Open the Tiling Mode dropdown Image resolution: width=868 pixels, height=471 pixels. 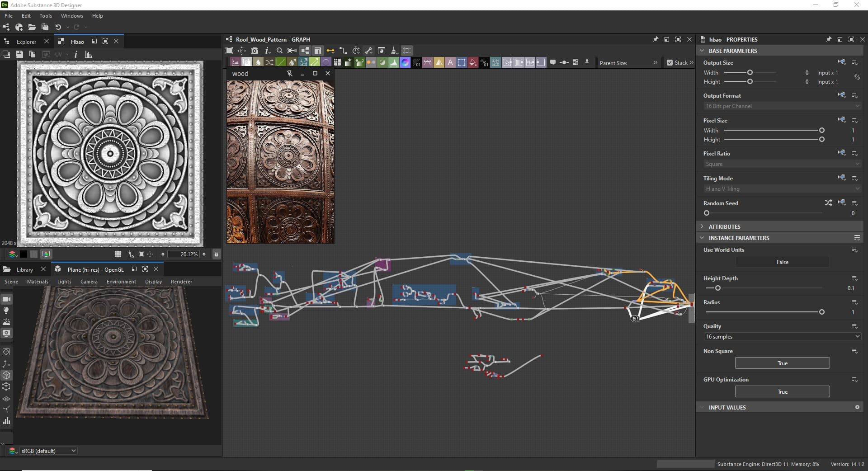[782, 188]
